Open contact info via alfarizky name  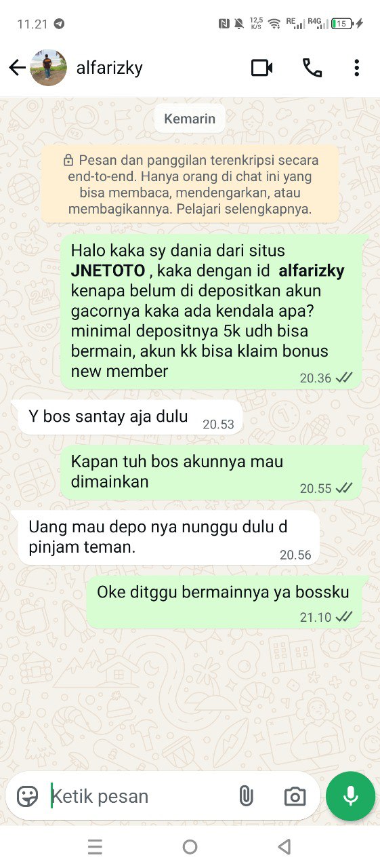(x=110, y=68)
